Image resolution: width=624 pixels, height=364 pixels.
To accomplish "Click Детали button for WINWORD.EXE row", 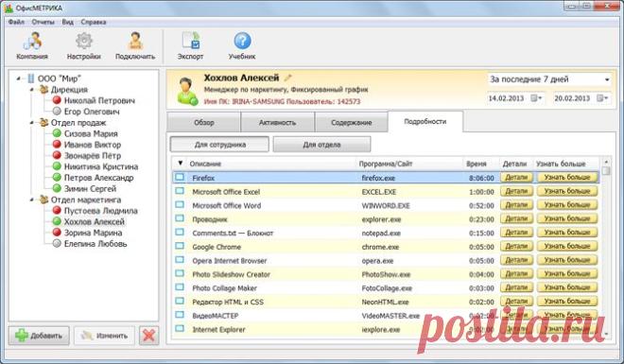I will tap(516, 205).
